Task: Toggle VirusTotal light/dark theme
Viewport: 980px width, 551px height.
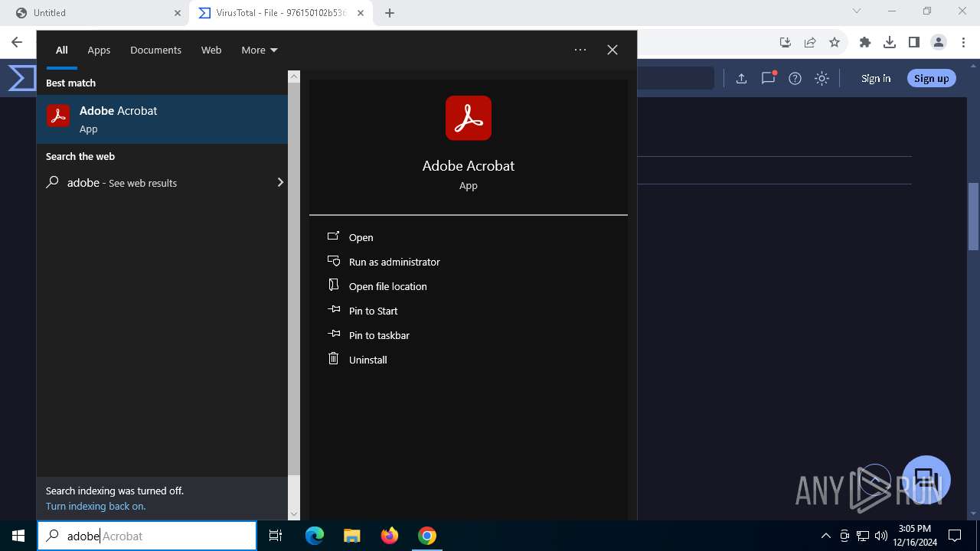Action: [822, 78]
